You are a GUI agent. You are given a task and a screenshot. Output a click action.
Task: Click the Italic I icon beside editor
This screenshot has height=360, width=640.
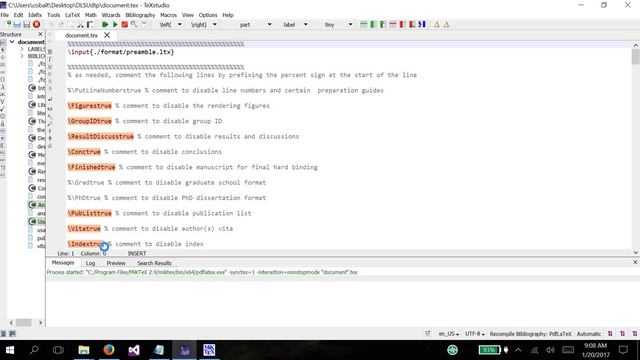[50, 59]
